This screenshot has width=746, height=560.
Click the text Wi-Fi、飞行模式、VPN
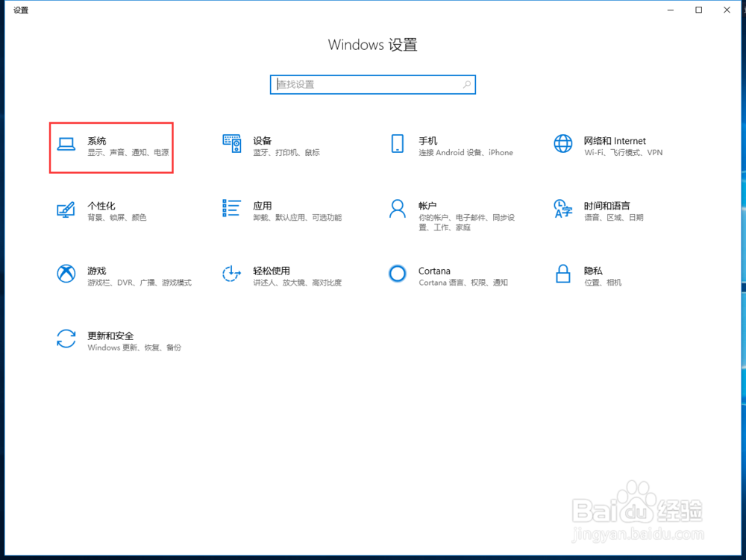pyautogui.click(x=623, y=153)
